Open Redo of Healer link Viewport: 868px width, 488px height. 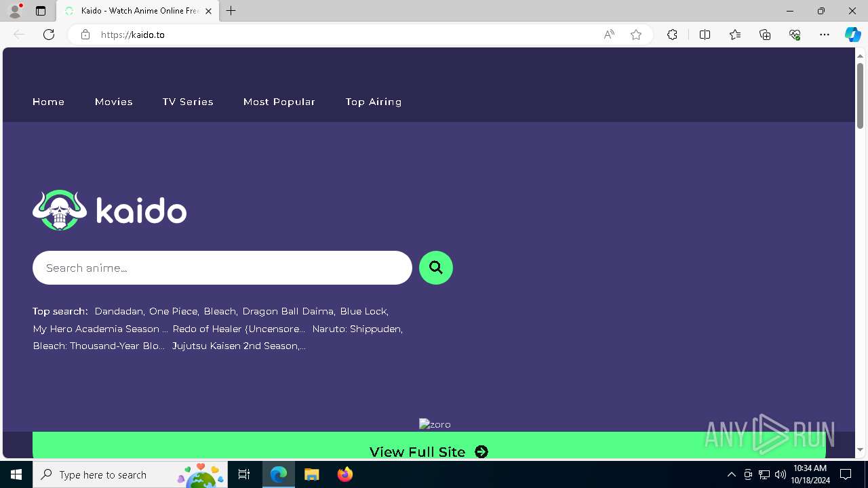click(x=239, y=329)
